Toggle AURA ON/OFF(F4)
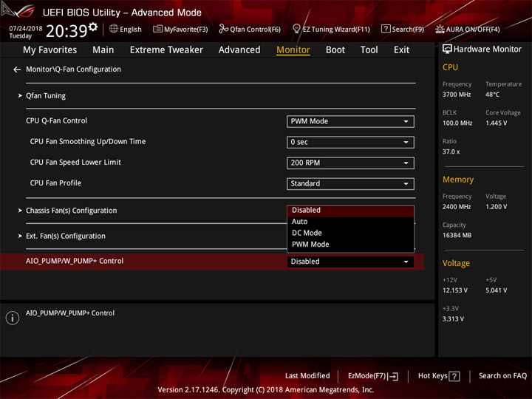 468,29
